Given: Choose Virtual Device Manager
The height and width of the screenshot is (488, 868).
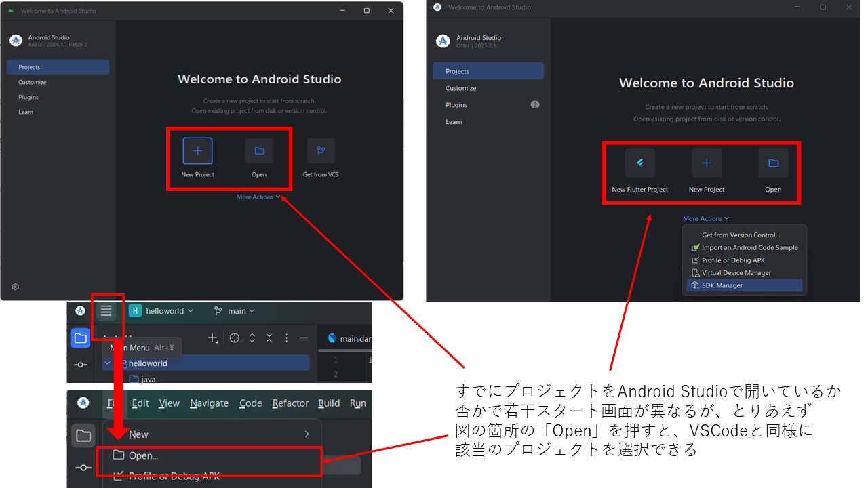Looking at the screenshot, I should tap(744, 272).
